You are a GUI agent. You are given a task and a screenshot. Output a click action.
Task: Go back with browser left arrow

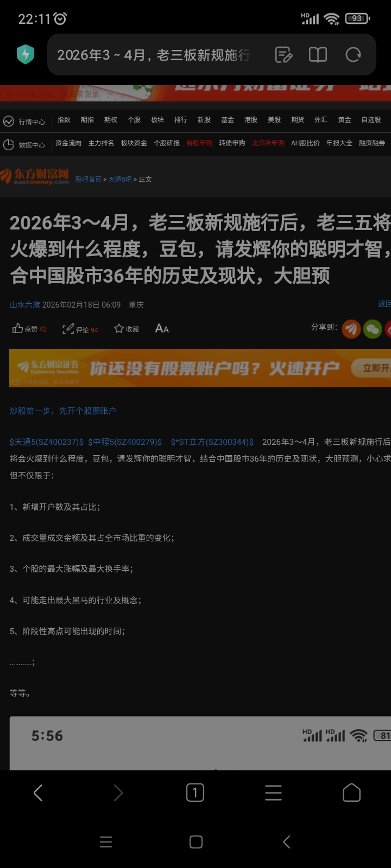click(38, 793)
